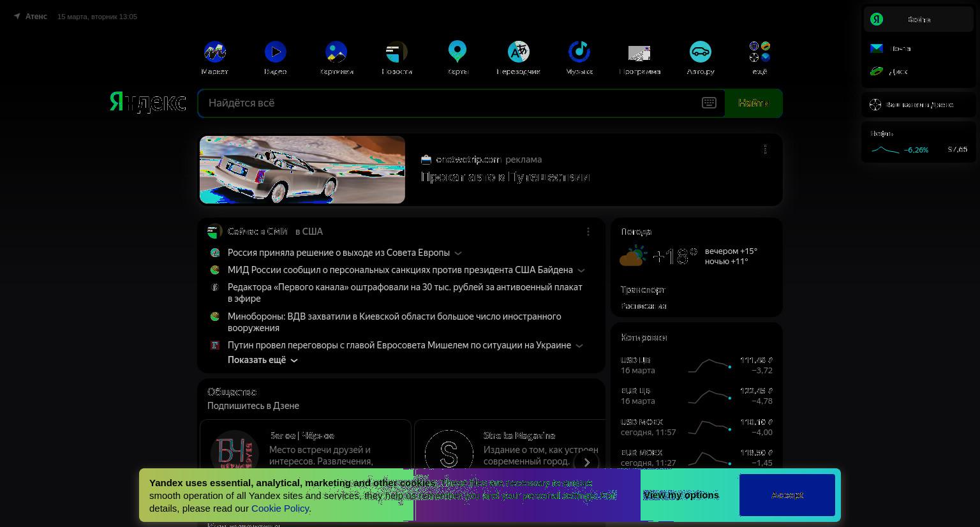Open the Программа TV guide icon
This screenshot has height=527, width=980.
click(639, 52)
